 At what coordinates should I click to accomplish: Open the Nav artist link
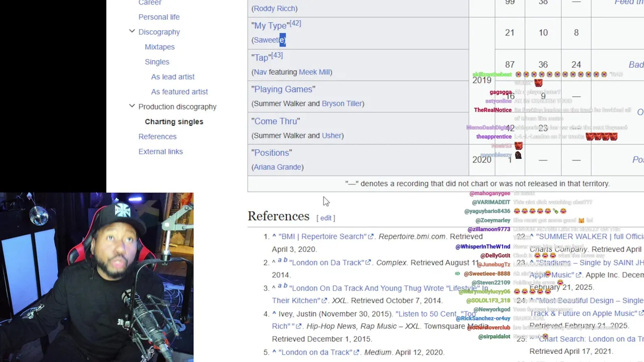260,72
